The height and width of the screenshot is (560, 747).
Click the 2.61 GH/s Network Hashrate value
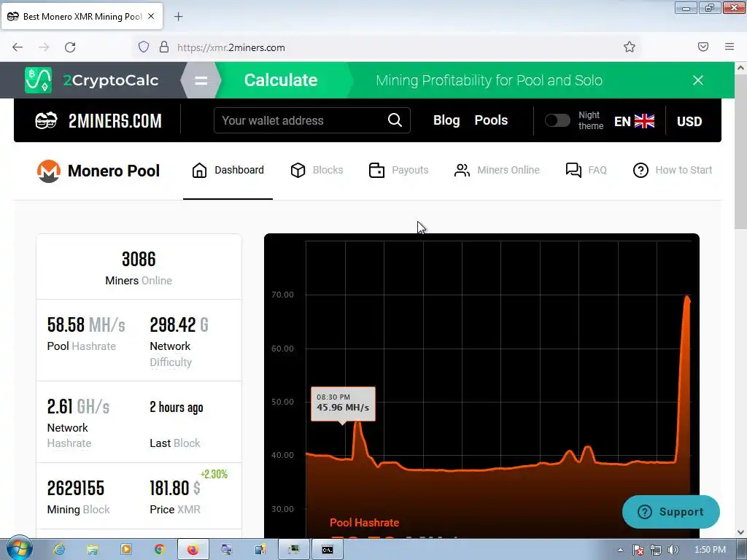click(78, 407)
